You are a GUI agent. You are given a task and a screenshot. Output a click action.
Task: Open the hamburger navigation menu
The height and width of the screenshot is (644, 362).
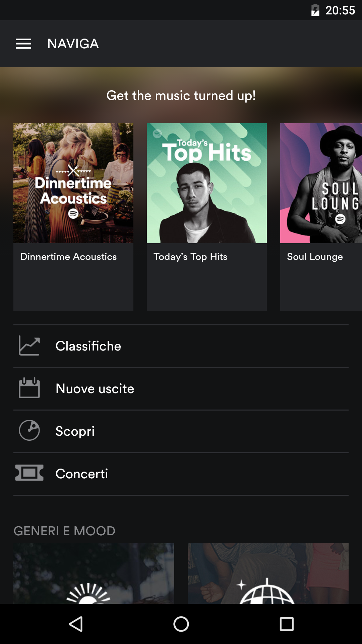click(x=23, y=44)
